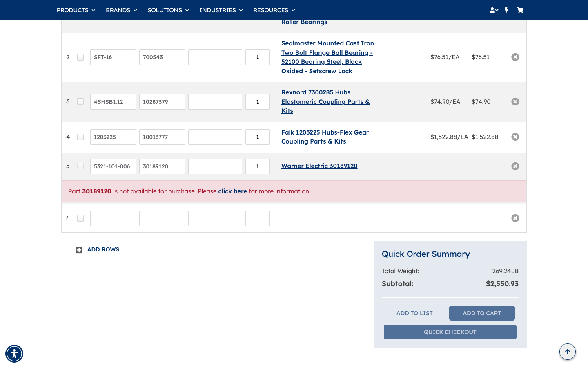The height and width of the screenshot is (368, 588).
Task: Remove empty row 6 with X icon
Action: [515, 218]
